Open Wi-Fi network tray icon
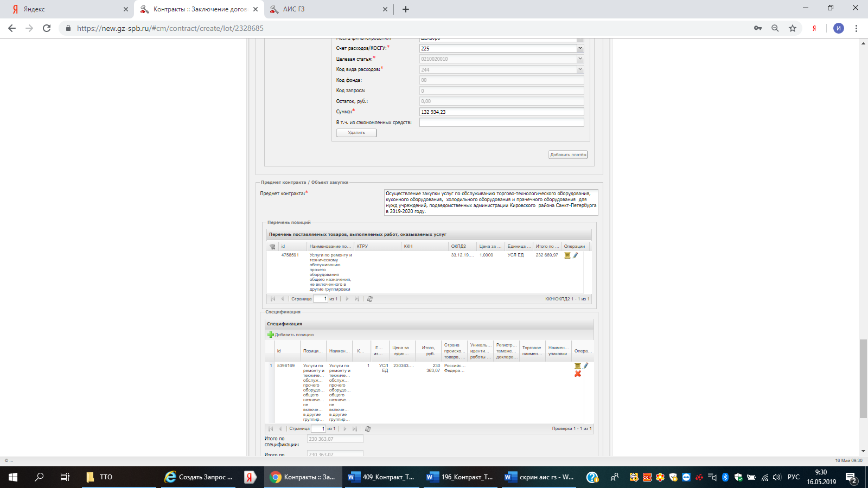The width and height of the screenshot is (868, 488). (765, 477)
